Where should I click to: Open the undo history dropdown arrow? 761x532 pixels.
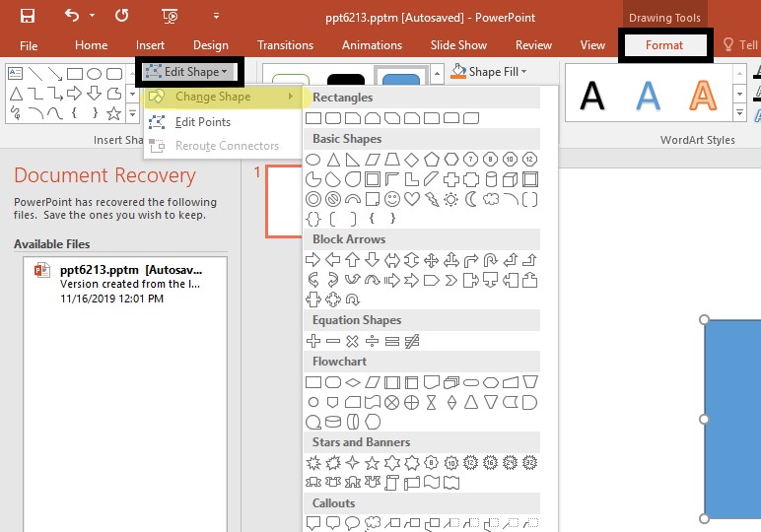click(x=93, y=16)
